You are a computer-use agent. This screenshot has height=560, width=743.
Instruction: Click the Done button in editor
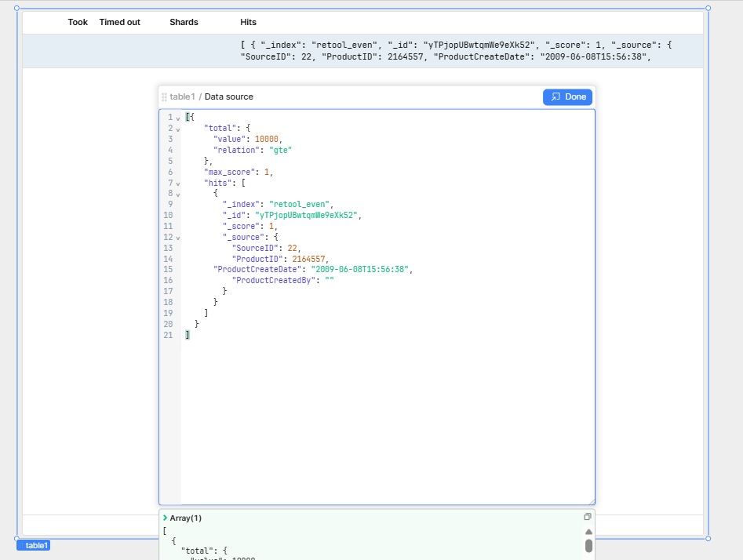point(567,96)
